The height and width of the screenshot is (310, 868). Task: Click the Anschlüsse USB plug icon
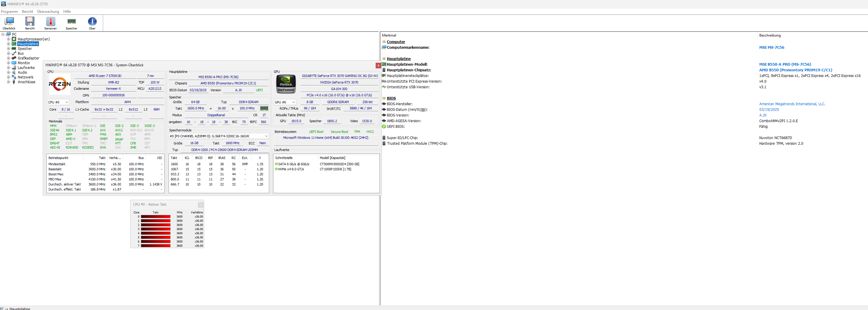tap(14, 81)
